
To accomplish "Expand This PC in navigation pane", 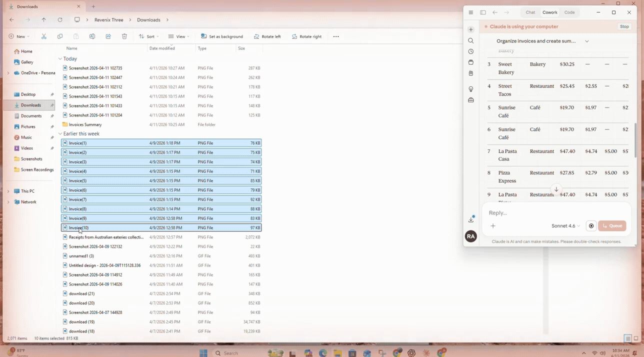I will pos(8,191).
